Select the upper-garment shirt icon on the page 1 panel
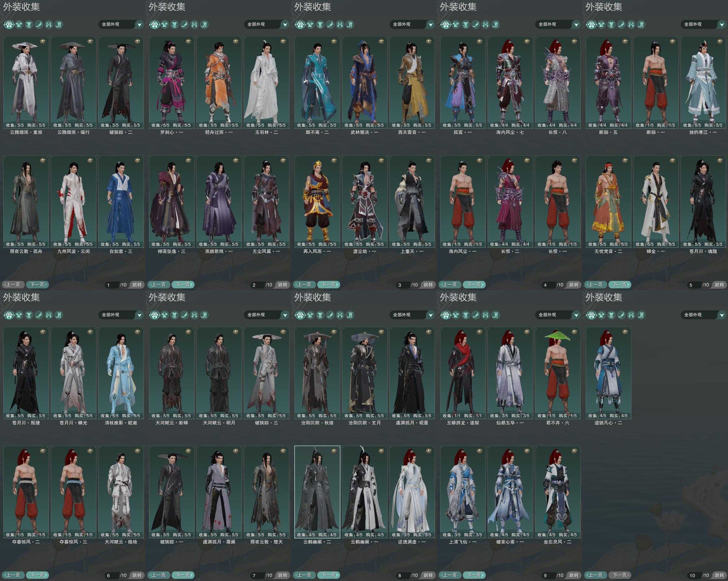Screen dimensions: 728x581 point(19,25)
